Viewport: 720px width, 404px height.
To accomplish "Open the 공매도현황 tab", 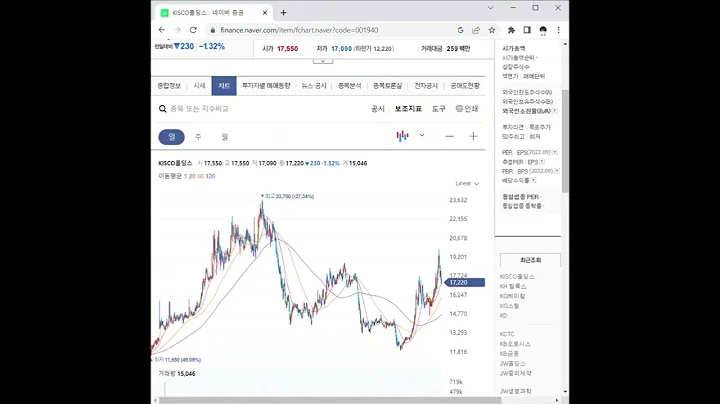I will [x=465, y=86].
